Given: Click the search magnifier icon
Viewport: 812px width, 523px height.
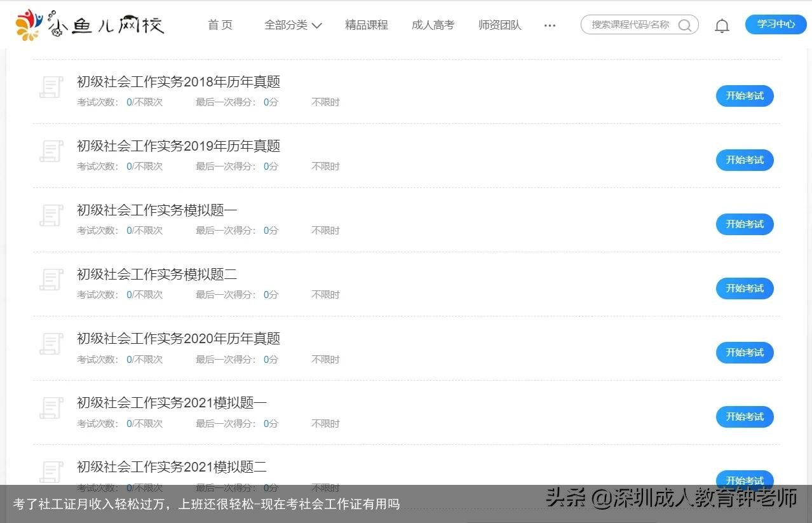Looking at the screenshot, I should 685,25.
